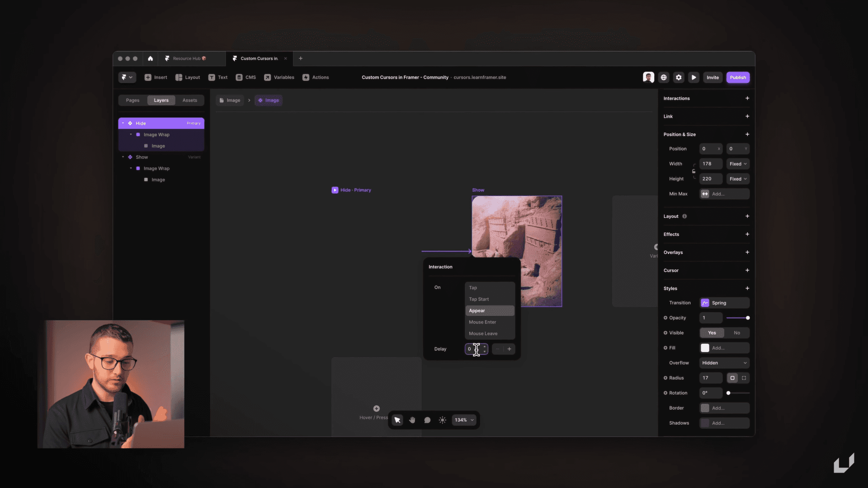Viewport: 868px width, 488px height.
Task: Select the Show variant layer
Action: point(161,157)
